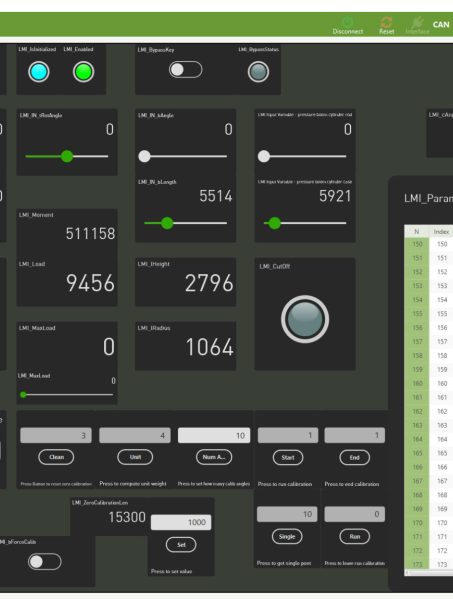Click the End calibration button
The image size is (453, 599).
tap(354, 457)
